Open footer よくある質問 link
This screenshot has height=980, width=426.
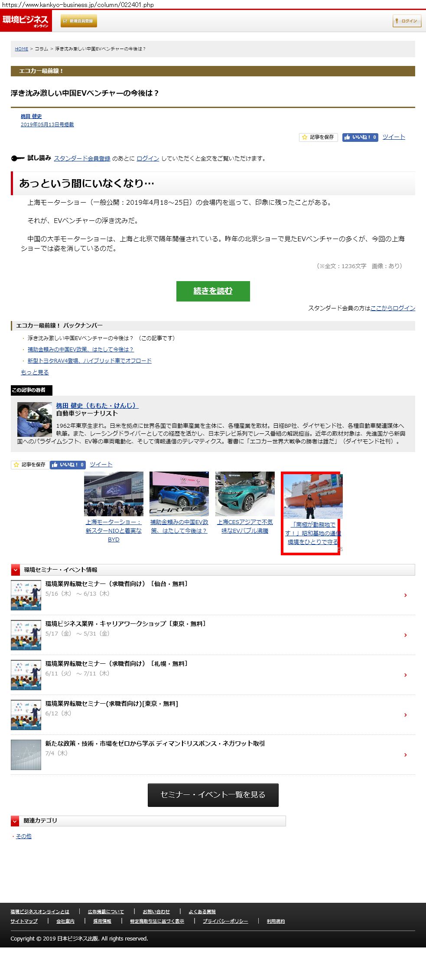pos(202,911)
